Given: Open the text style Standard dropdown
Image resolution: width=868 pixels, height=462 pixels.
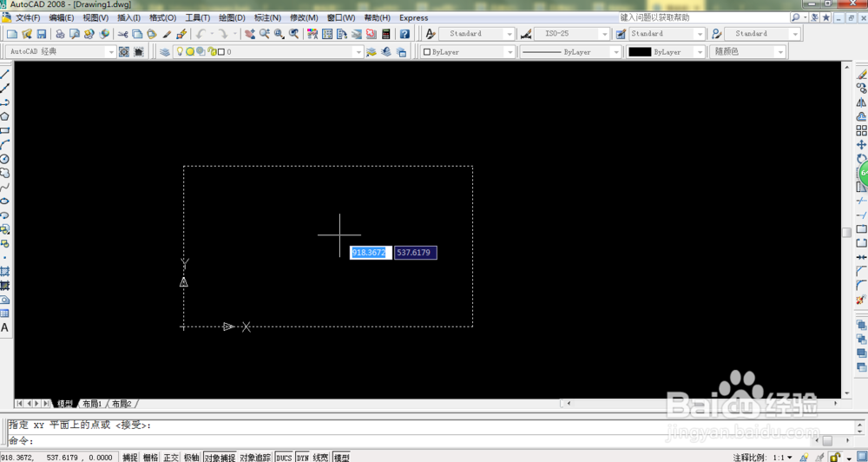Looking at the screenshot, I should coord(510,34).
